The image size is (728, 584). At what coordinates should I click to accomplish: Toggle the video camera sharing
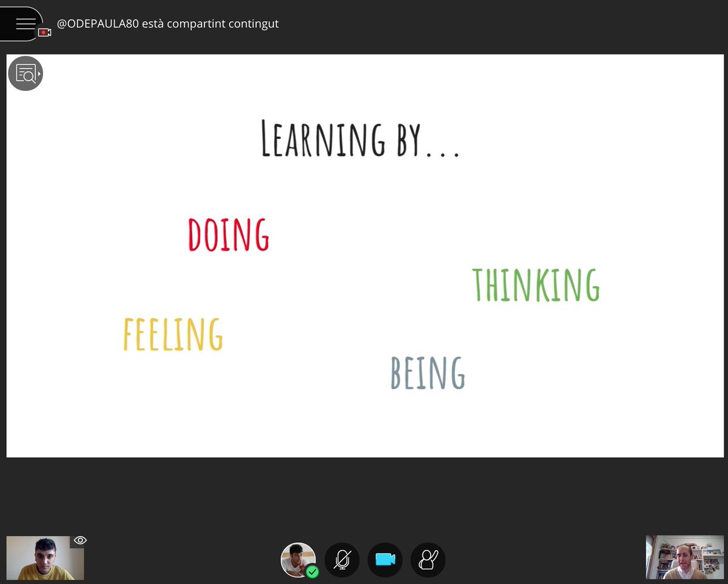[385, 560]
